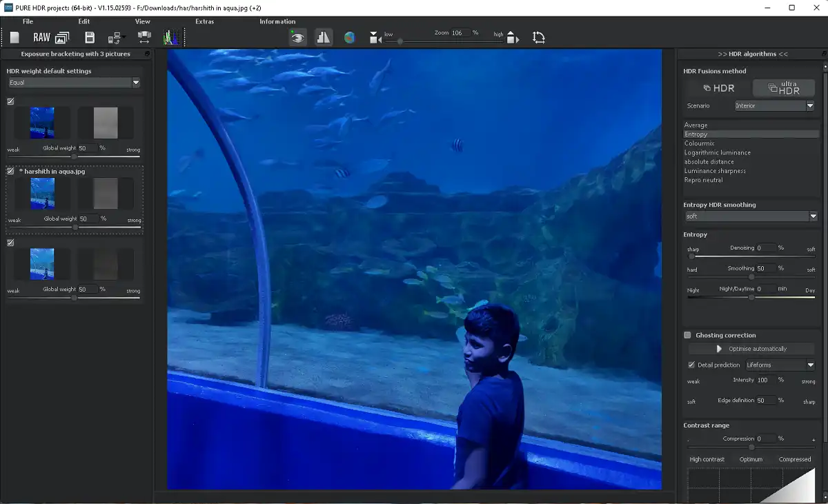Click the colored globe icon in toolbar
The width and height of the screenshot is (828, 504).
(x=350, y=38)
